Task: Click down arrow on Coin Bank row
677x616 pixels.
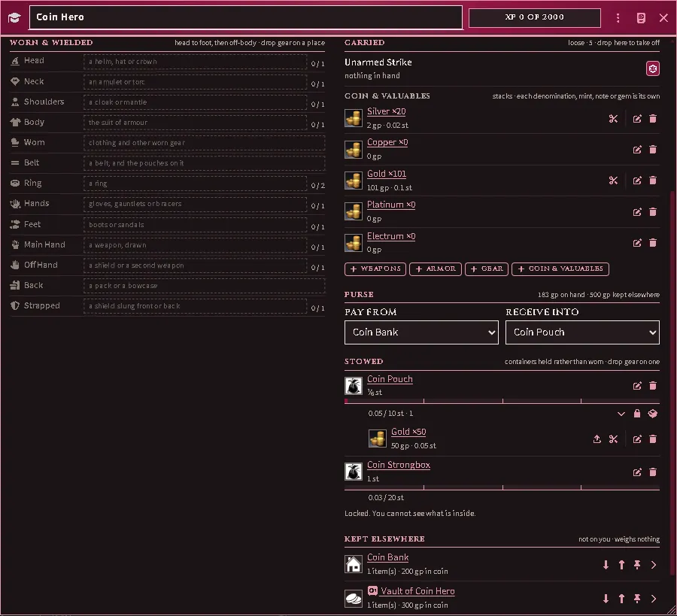Action: (606, 565)
